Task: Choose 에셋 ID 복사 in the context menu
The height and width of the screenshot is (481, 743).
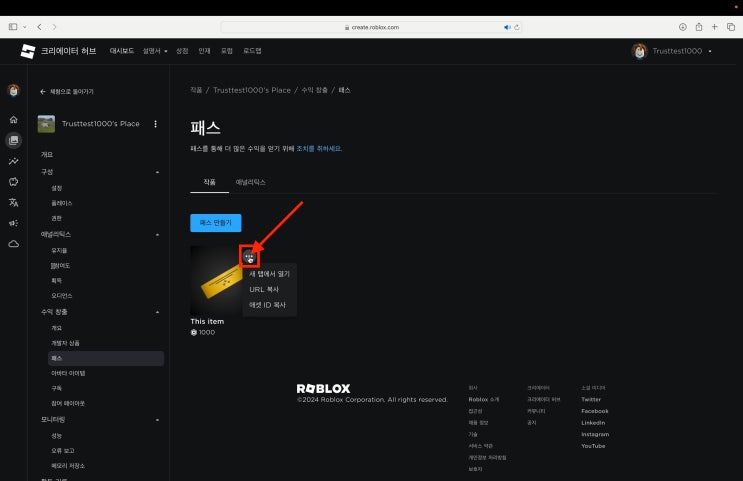Action: 269,305
